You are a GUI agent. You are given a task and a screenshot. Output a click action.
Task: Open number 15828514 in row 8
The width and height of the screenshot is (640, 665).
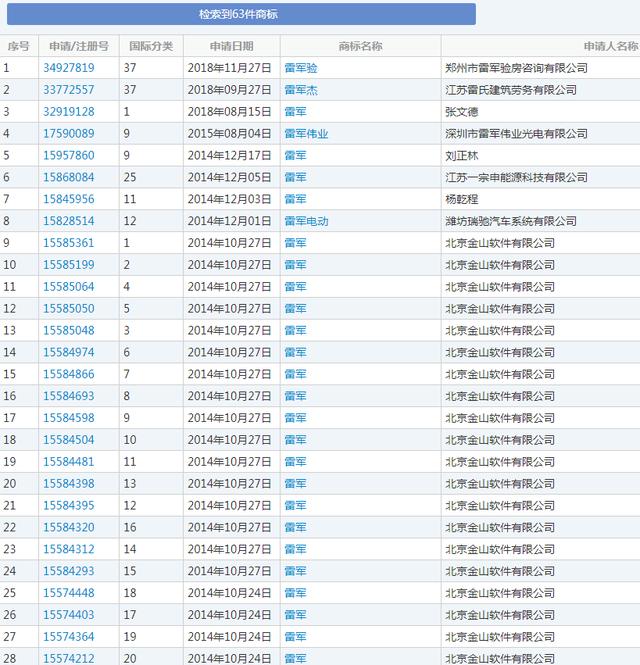(69, 221)
